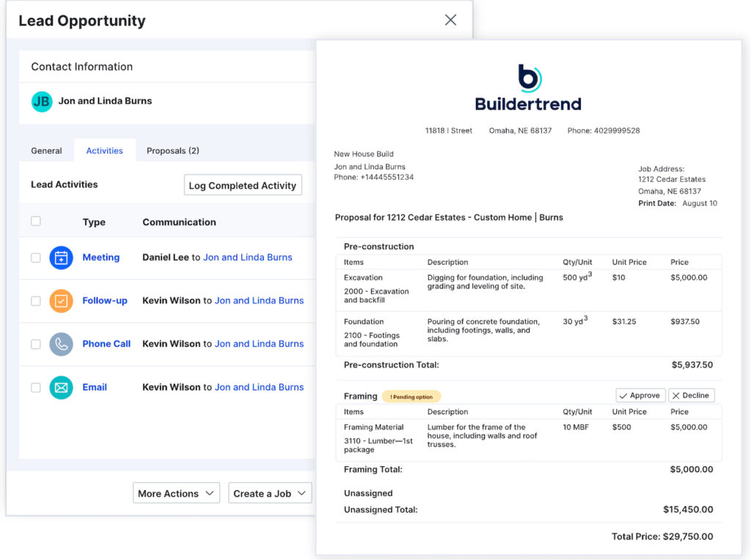The width and height of the screenshot is (751, 560).
Task: Click the blue Meeting calendar icon
Action: (x=61, y=258)
